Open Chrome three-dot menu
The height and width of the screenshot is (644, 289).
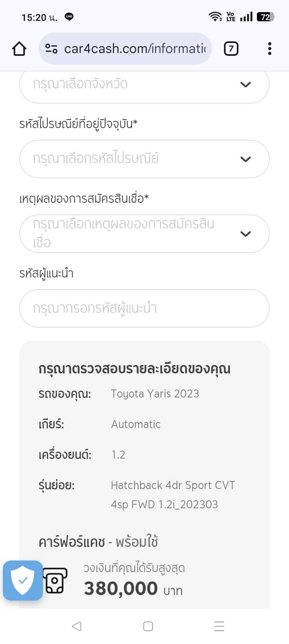point(269,49)
